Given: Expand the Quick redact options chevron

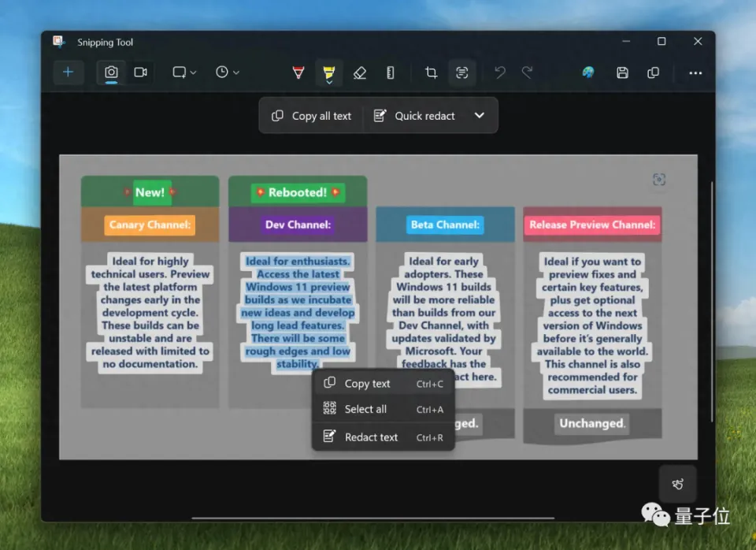Looking at the screenshot, I should [x=479, y=116].
